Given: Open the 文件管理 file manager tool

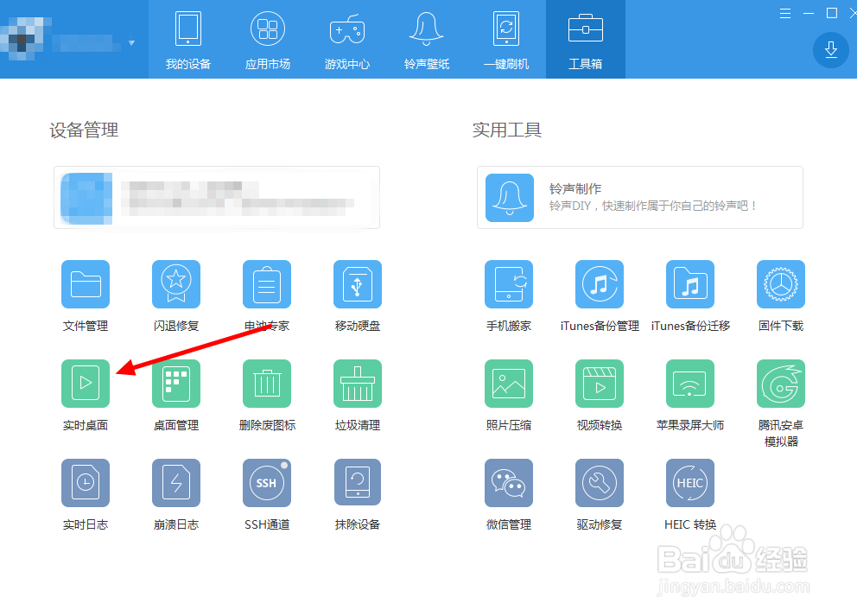Looking at the screenshot, I should click(x=86, y=284).
